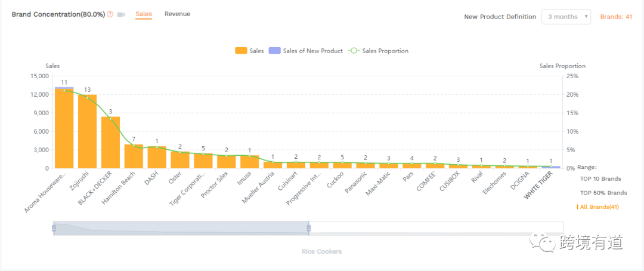Click the Hamilton Beach sales bar
The width and height of the screenshot is (644, 271).
[x=134, y=156]
